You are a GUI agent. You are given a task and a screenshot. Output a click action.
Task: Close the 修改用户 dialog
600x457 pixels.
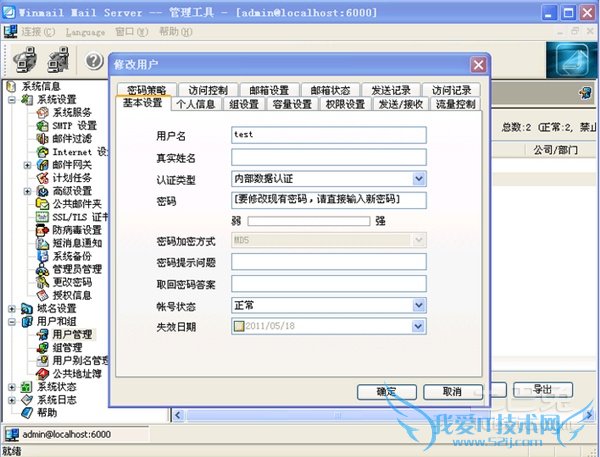point(478,65)
